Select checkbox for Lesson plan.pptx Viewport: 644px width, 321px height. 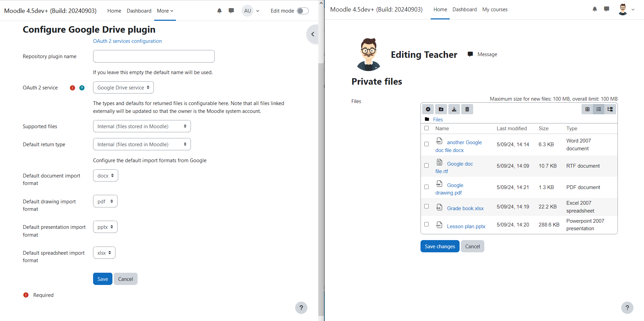(427, 224)
